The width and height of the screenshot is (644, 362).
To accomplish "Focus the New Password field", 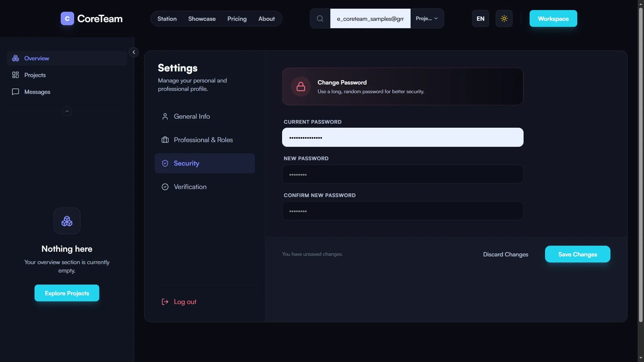I will click(402, 174).
